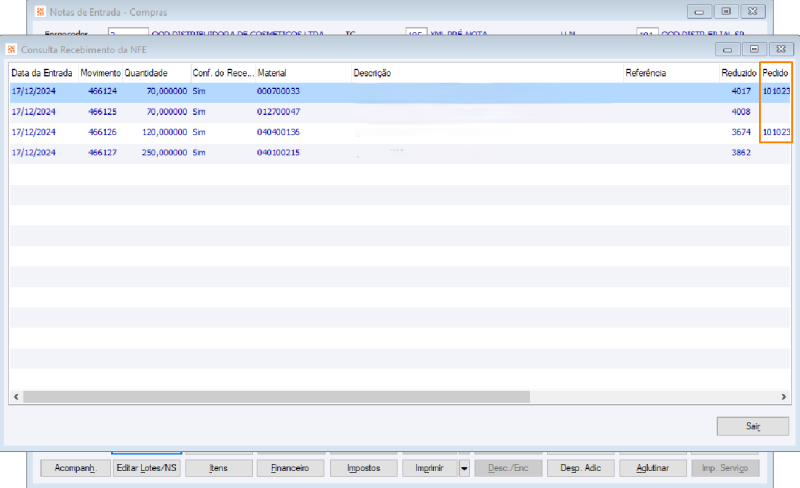Click material code 040100215

coord(278,152)
